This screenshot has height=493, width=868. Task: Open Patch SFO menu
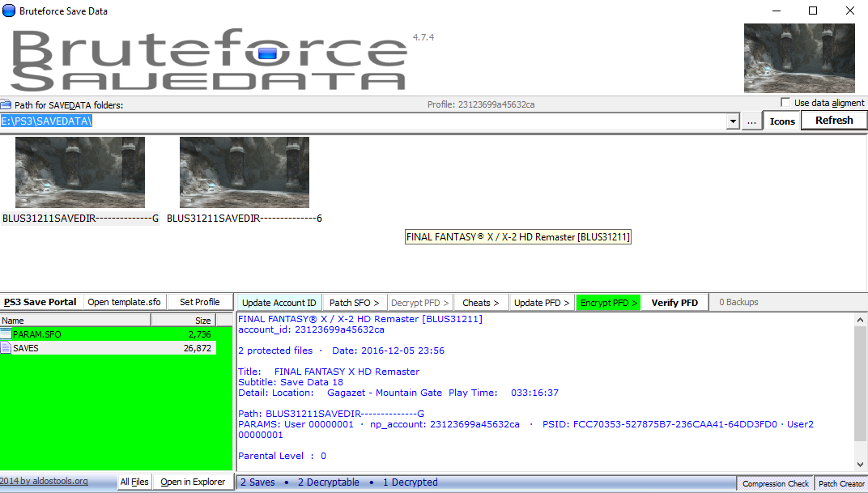pyautogui.click(x=355, y=303)
